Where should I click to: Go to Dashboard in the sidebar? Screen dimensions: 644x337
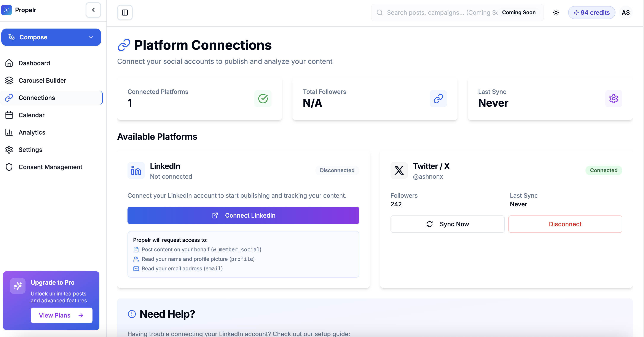34,63
